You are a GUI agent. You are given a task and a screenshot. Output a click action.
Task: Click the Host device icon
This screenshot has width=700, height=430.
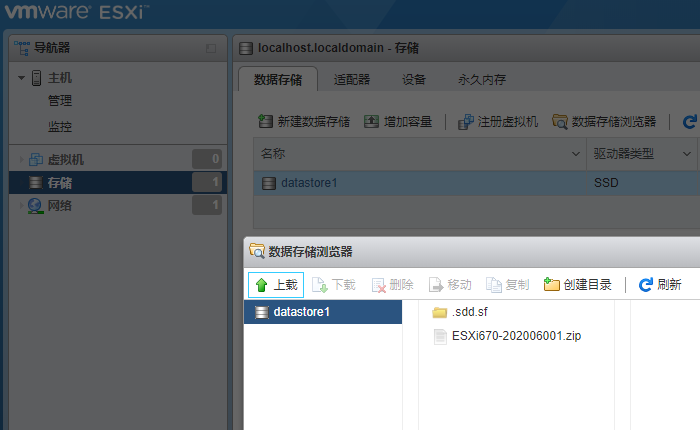point(37,78)
